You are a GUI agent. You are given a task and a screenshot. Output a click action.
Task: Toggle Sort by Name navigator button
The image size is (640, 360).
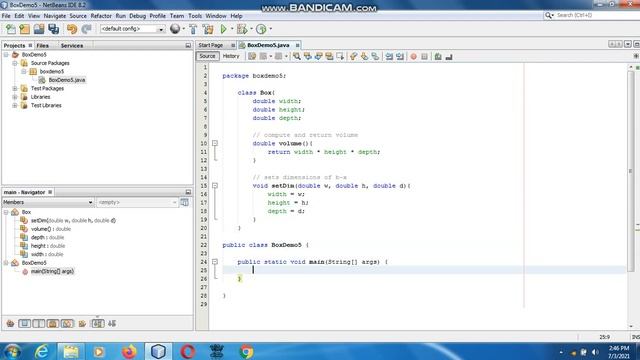98,324
